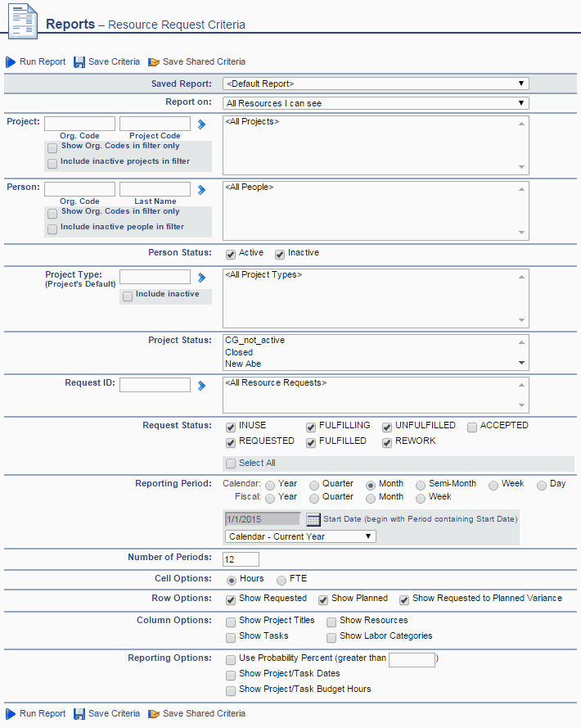Uncheck Show Requested to Planned Variance
Image resolution: width=581 pixels, height=728 pixels.
coord(404,600)
